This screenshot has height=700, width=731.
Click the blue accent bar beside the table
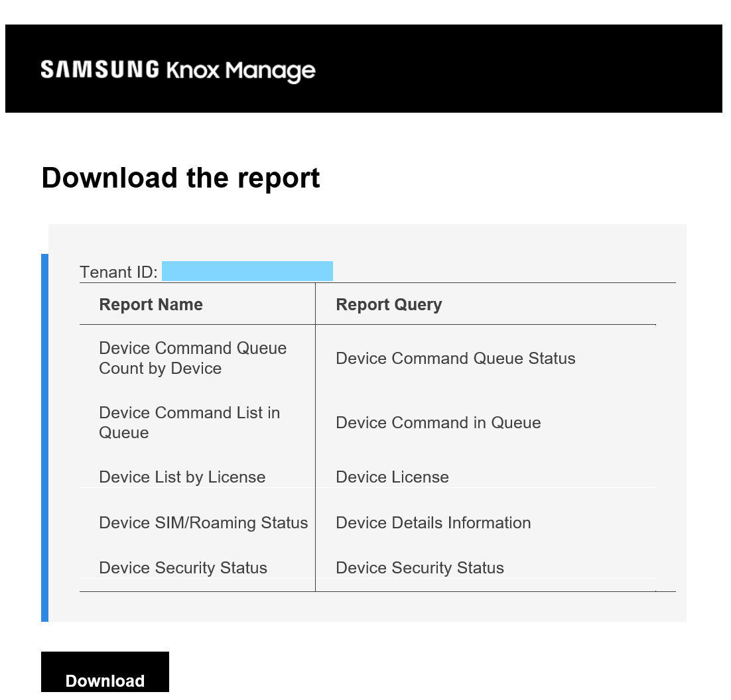45,437
